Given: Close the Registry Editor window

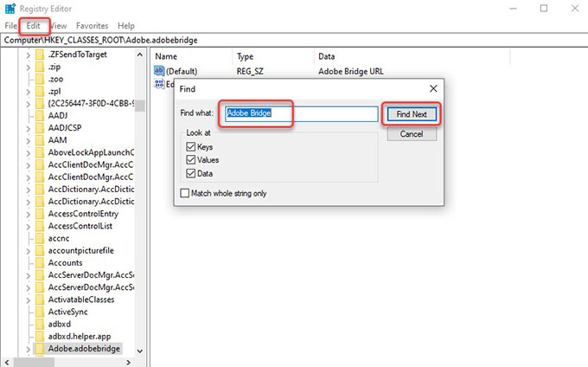Looking at the screenshot, I should [574, 9].
